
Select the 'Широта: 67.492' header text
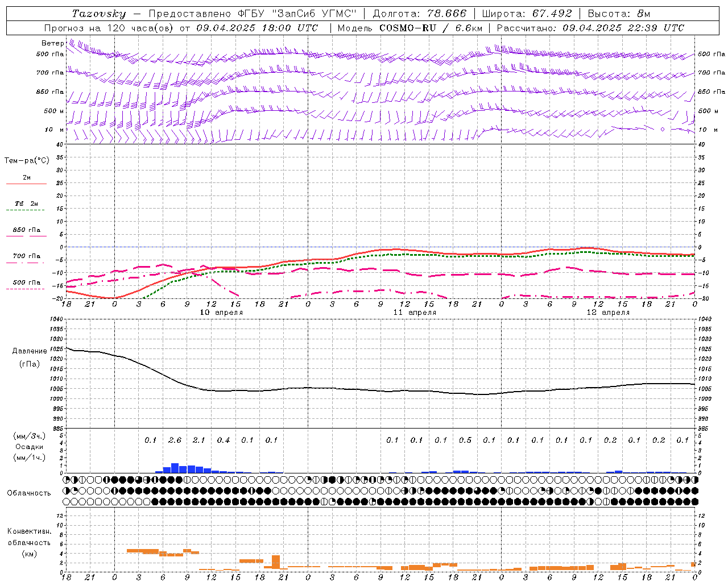tap(527, 14)
